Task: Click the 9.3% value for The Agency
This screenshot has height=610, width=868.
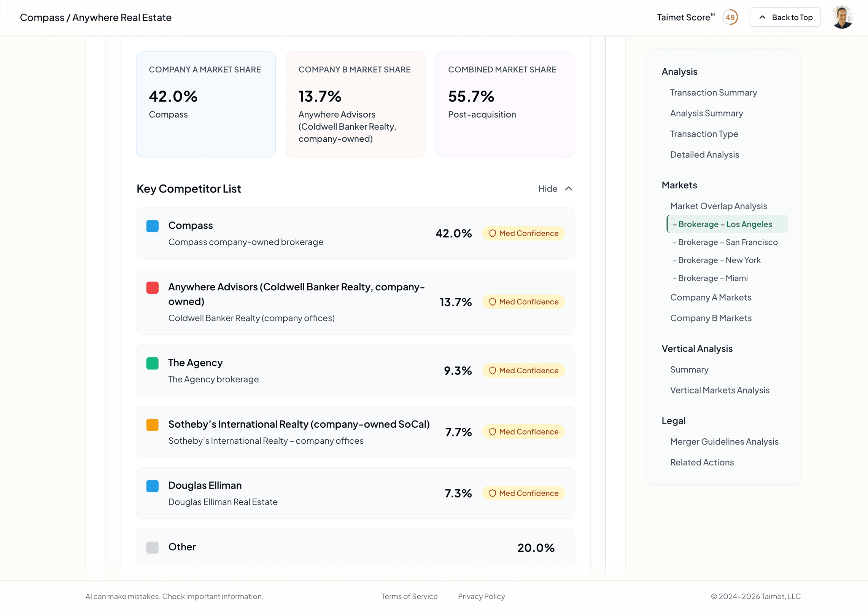Action: [x=458, y=371]
